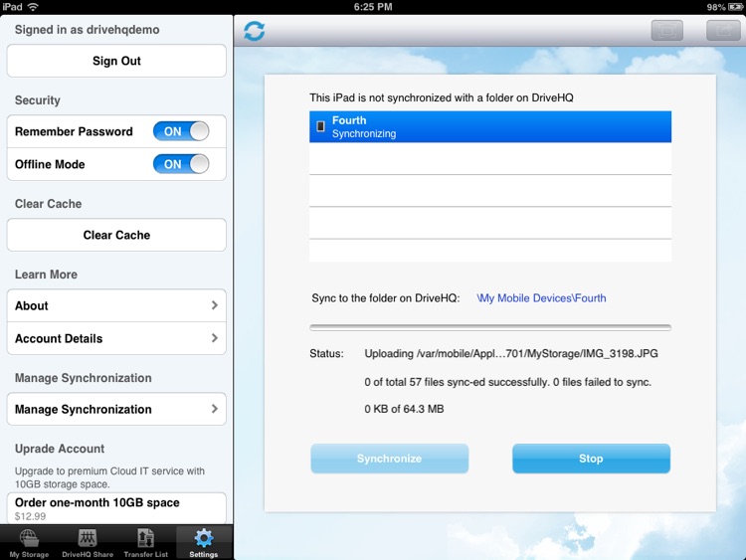Tap the full-screen icon in top toolbar

tap(667, 31)
